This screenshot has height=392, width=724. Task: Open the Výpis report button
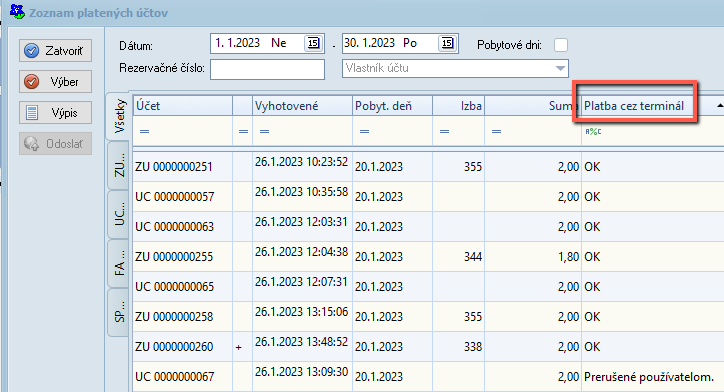(x=55, y=113)
